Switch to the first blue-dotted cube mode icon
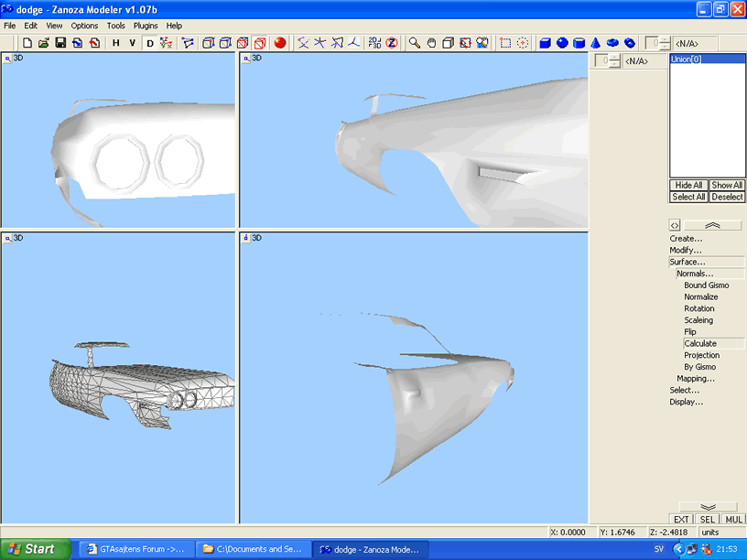747x560 pixels. [208, 43]
